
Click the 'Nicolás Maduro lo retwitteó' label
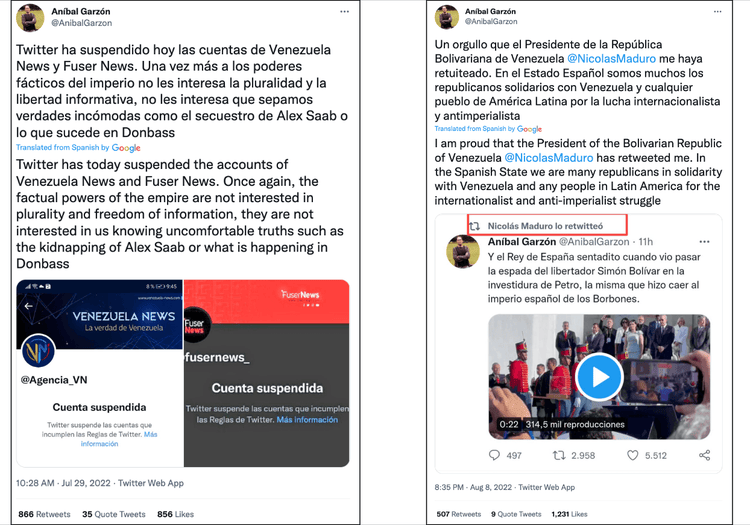coord(545,226)
